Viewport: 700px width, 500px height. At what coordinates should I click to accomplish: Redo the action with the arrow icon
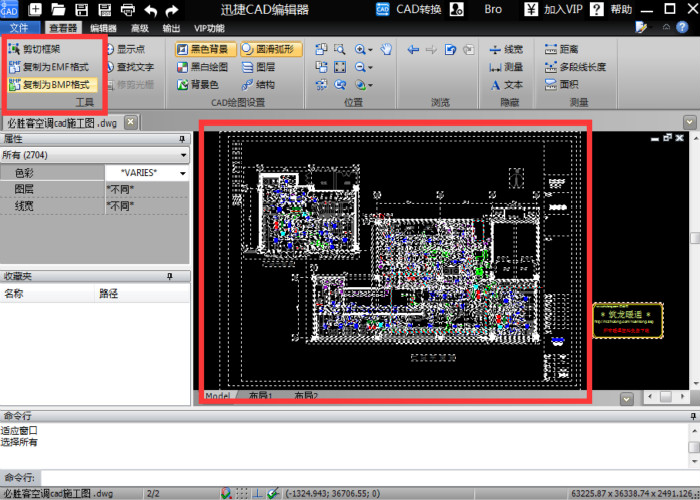172,10
